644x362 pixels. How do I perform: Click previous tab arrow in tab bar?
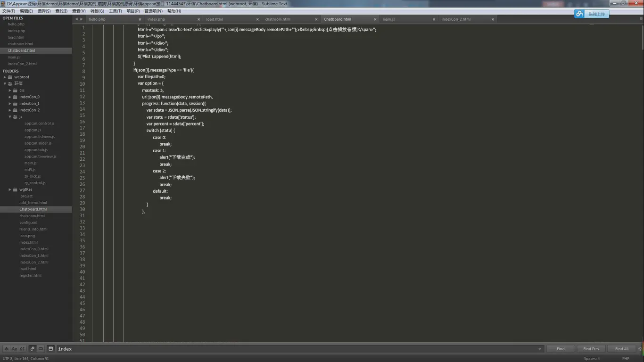[x=76, y=19]
